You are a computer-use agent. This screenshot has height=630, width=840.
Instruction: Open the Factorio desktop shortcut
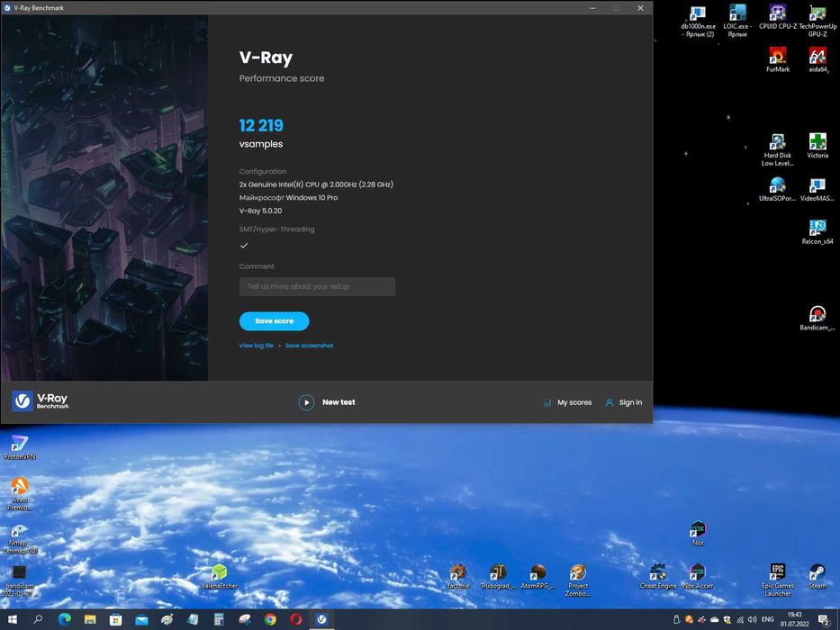pos(458,577)
